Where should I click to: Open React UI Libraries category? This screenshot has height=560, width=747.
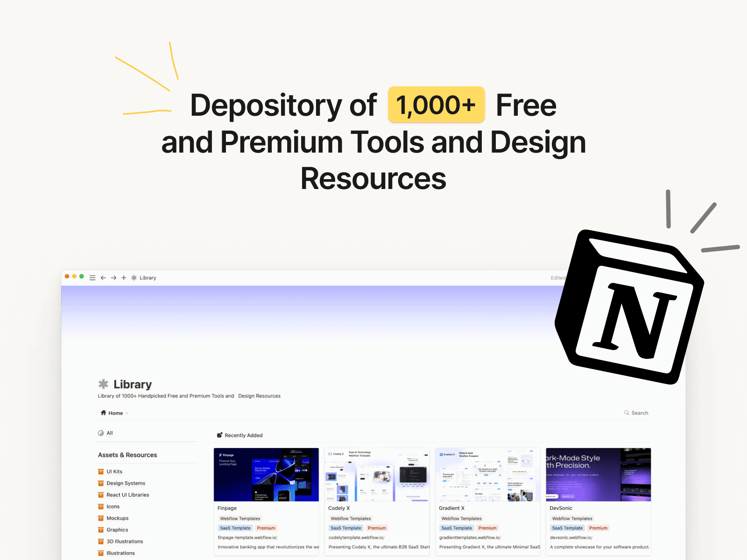pos(128,495)
